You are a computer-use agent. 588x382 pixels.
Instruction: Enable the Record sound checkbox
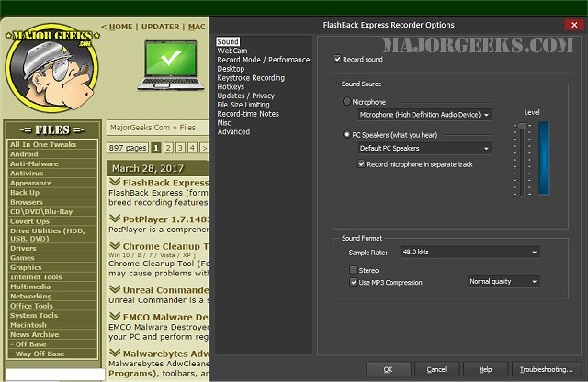pos(337,60)
